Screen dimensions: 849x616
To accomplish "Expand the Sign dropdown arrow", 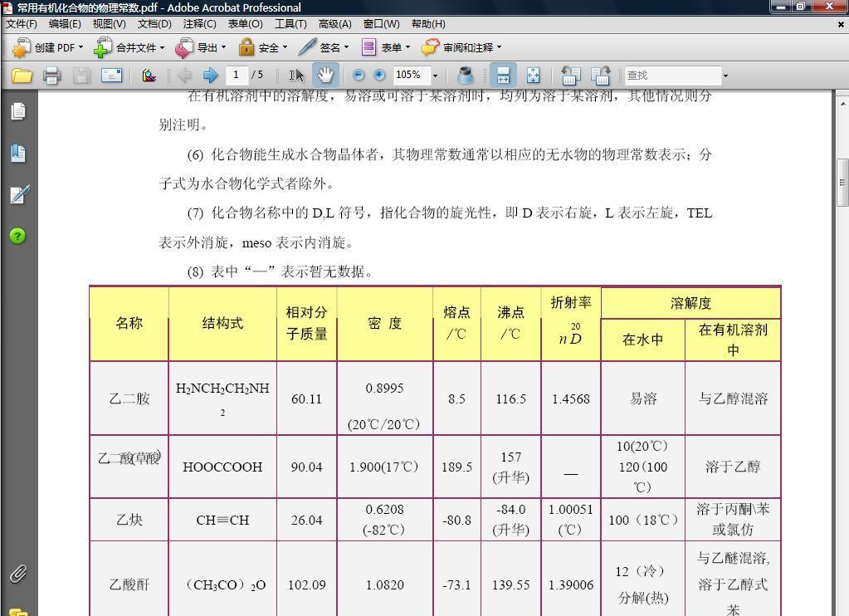I will [347, 47].
